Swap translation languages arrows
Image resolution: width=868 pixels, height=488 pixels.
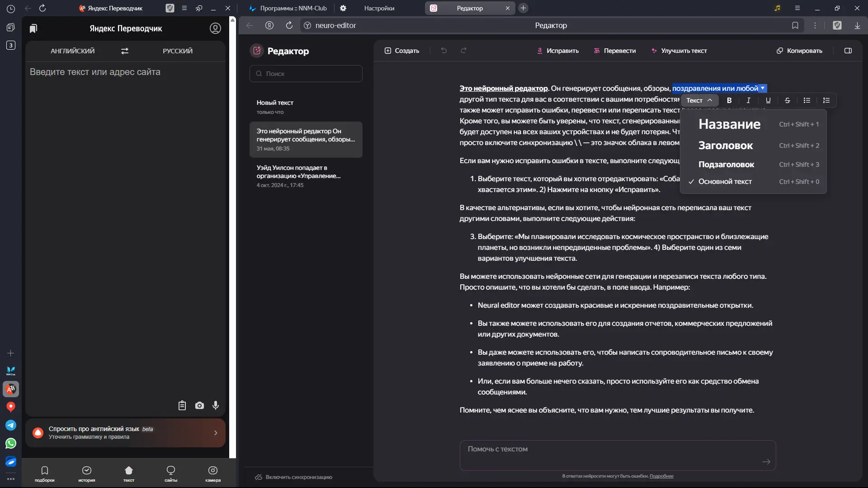coord(125,51)
